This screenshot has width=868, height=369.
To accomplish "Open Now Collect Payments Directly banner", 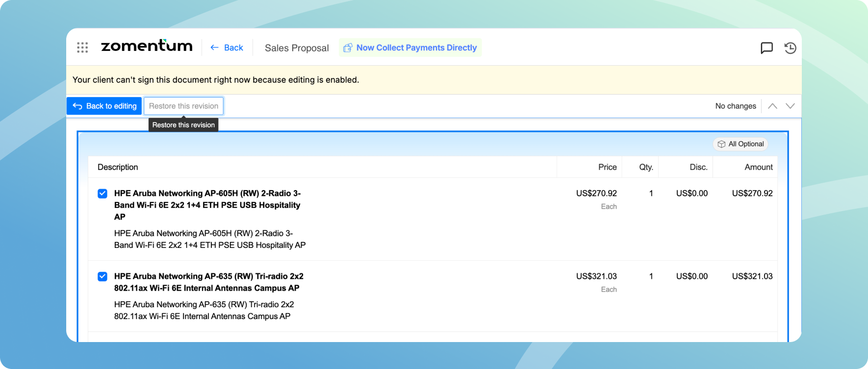I will pyautogui.click(x=410, y=48).
